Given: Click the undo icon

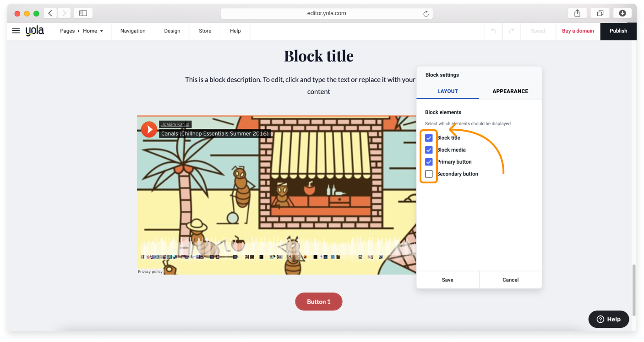Looking at the screenshot, I should (x=493, y=31).
